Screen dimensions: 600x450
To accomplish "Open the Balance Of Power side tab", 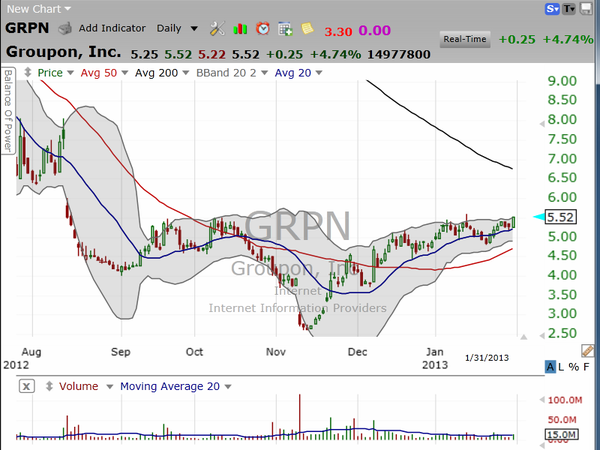I will tap(8, 111).
